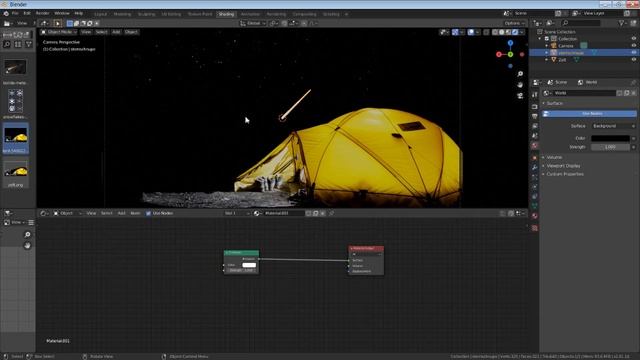The image size is (640, 360).
Task: Switch to the Modeling workspace tab
Action: pyautogui.click(x=122, y=14)
